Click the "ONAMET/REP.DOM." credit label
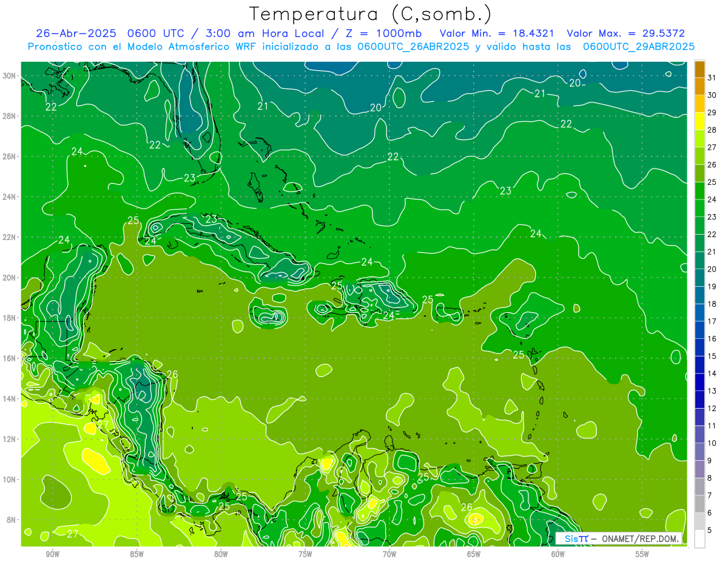This screenshot has width=728, height=562. [x=640, y=538]
